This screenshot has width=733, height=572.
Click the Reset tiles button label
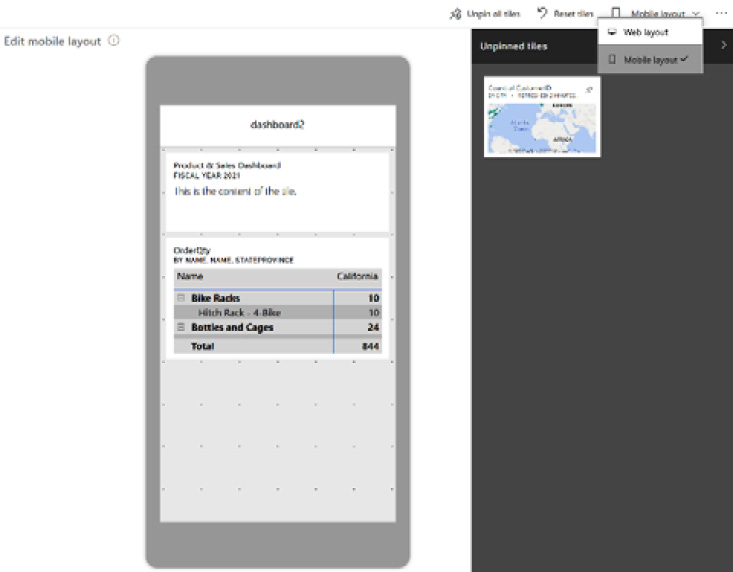click(573, 14)
